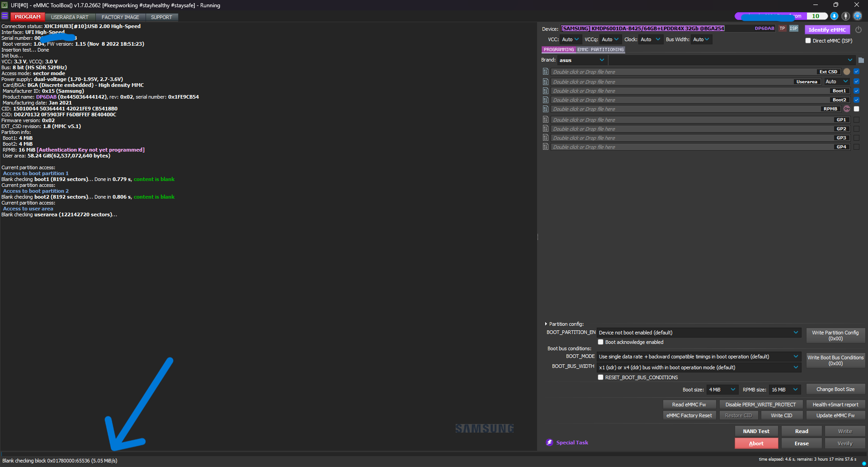Click the NAND Test button

click(756, 431)
